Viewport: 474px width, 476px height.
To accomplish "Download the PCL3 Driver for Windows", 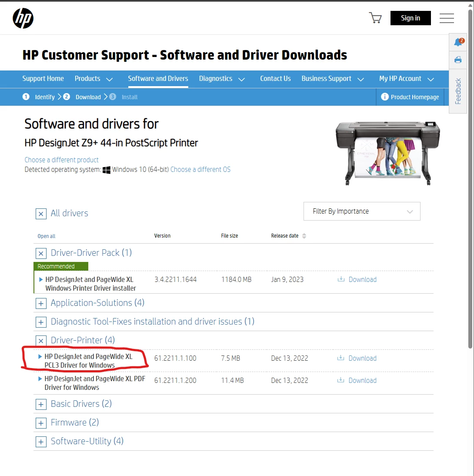I will [357, 358].
